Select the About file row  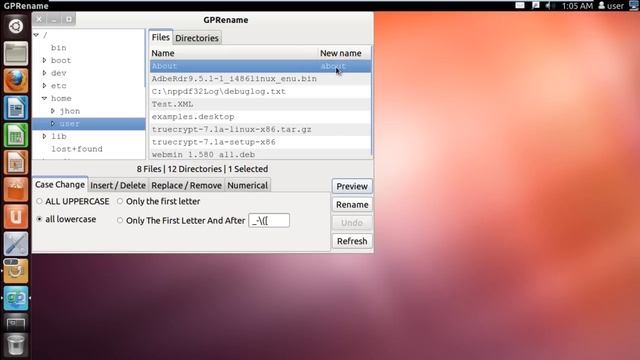[260, 66]
